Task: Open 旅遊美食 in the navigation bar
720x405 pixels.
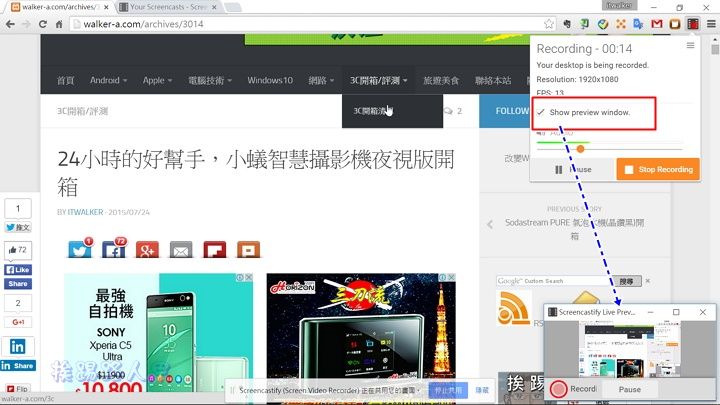Action: click(x=441, y=80)
